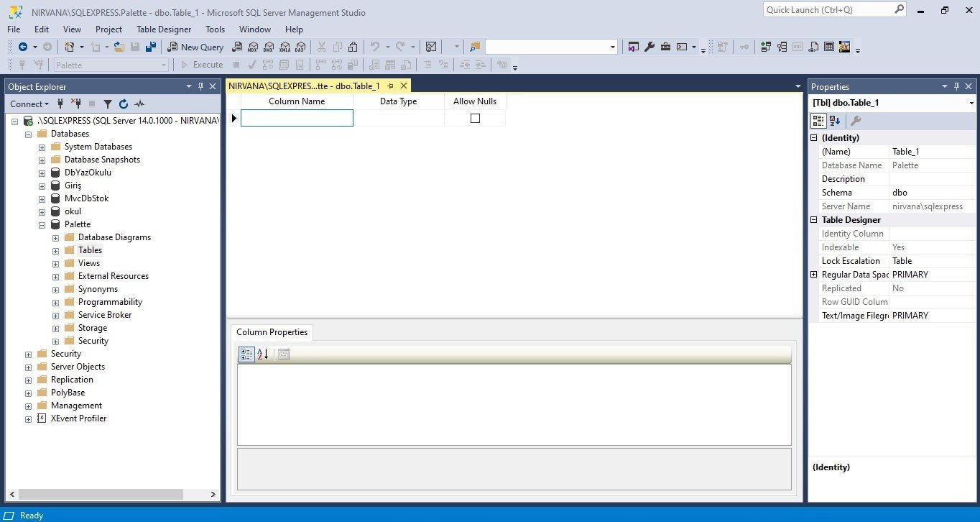Click the New Query button

click(195, 47)
